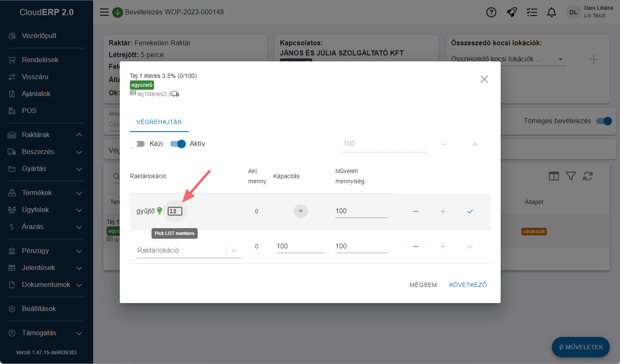Click the infinity capacity icon
Screen dimensions: 620x364
[300, 211]
